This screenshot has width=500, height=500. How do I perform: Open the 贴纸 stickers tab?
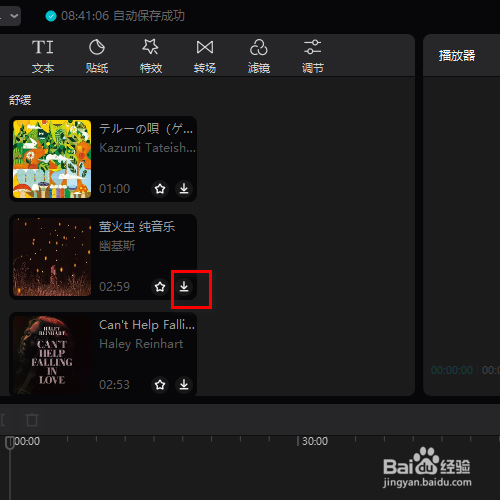click(97, 56)
